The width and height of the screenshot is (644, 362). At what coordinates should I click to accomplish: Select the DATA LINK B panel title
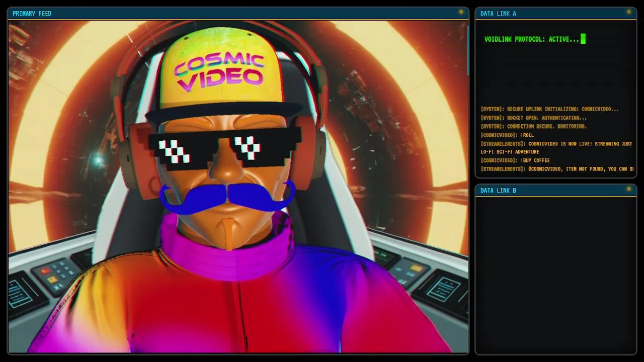point(498,191)
